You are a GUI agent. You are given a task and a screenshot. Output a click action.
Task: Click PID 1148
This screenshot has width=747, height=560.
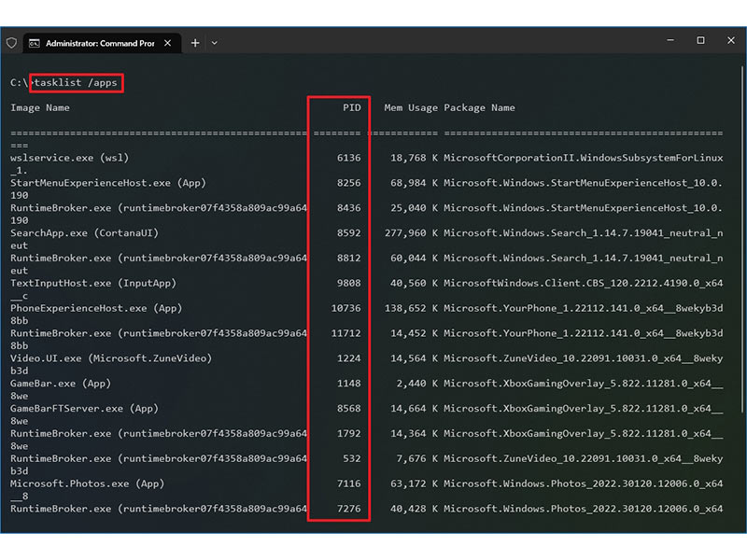pos(348,384)
